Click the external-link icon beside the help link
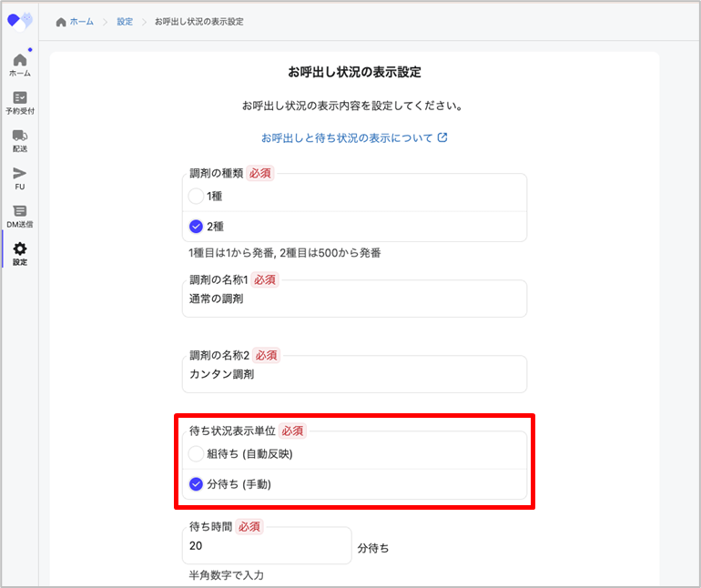Viewport: 701px width, 588px height. coord(442,138)
